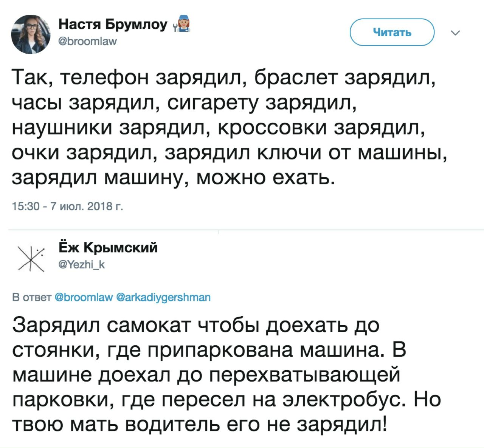Click the "В ответ" label
Image resolution: width=484 pixels, height=448 pixels.
click(x=32, y=297)
